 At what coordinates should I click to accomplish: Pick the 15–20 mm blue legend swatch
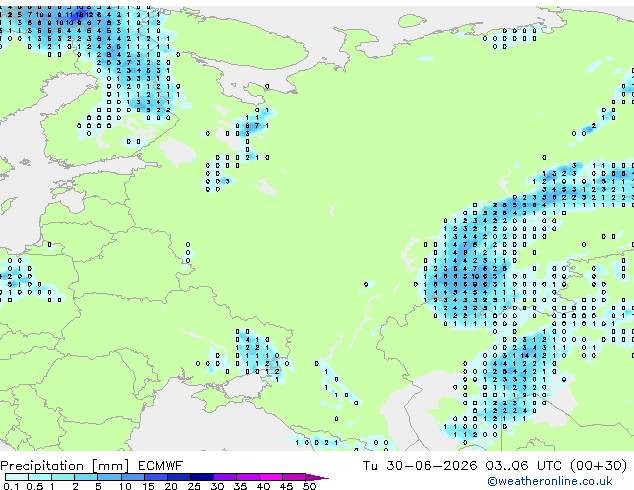click(155, 477)
